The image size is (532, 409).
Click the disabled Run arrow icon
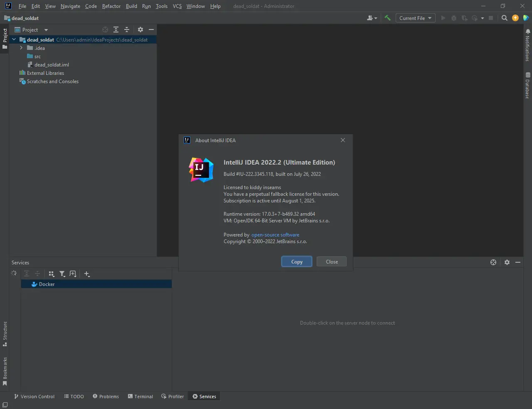(x=443, y=18)
